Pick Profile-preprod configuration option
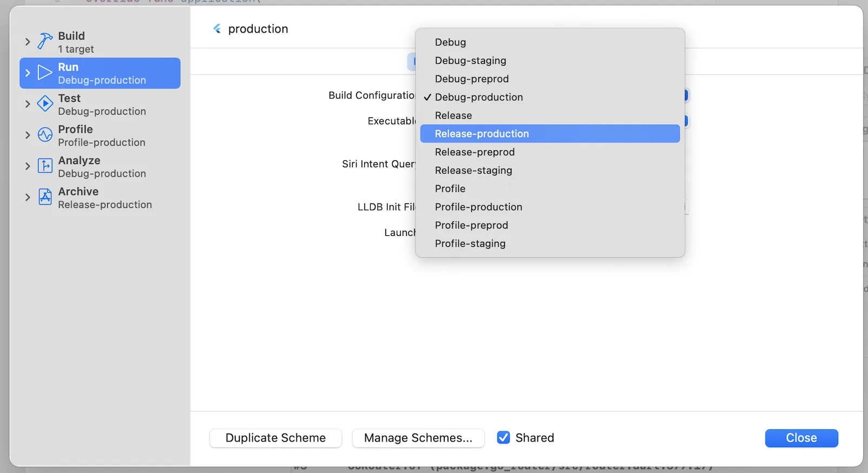868x473 pixels. point(471,225)
